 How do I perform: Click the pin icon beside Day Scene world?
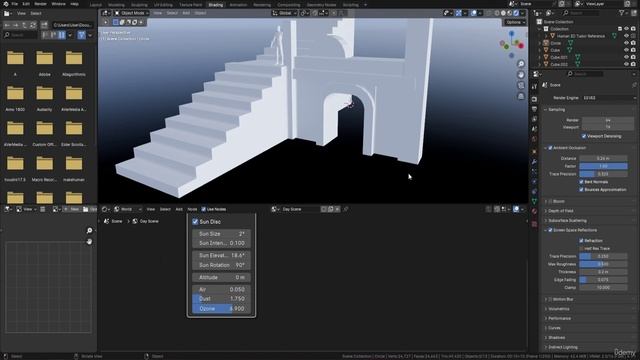pyautogui.click(x=346, y=209)
